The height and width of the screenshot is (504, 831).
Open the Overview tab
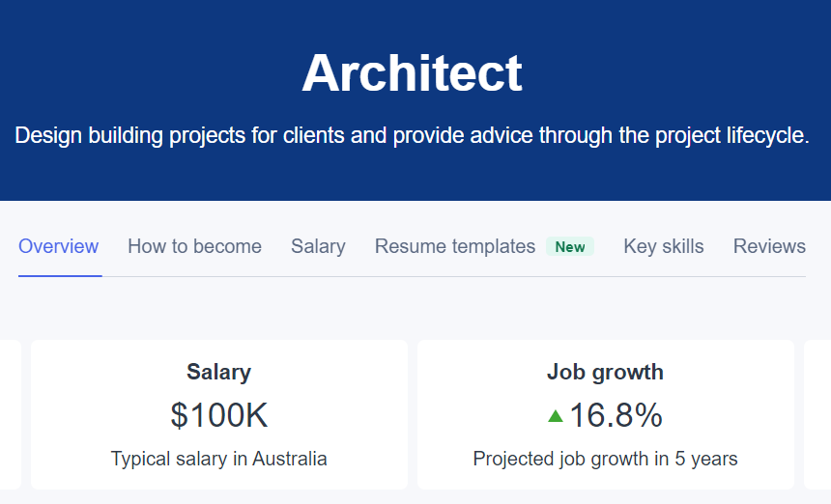(x=59, y=246)
